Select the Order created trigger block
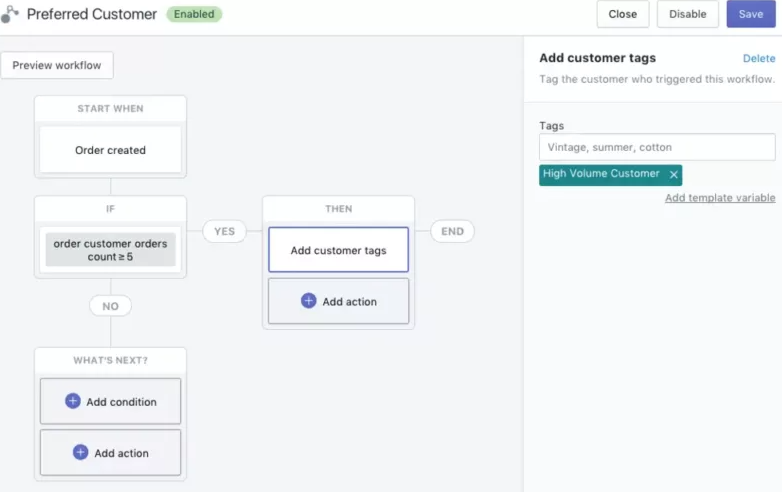Viewport: 782px width, 492px height. point(110,150)
